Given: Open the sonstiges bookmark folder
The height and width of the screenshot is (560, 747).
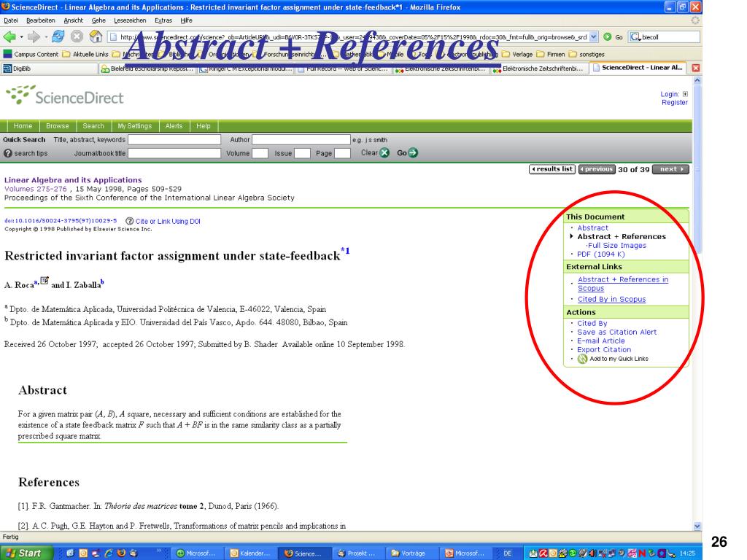Looking at the screenshot, I should (x=587, y=54).
